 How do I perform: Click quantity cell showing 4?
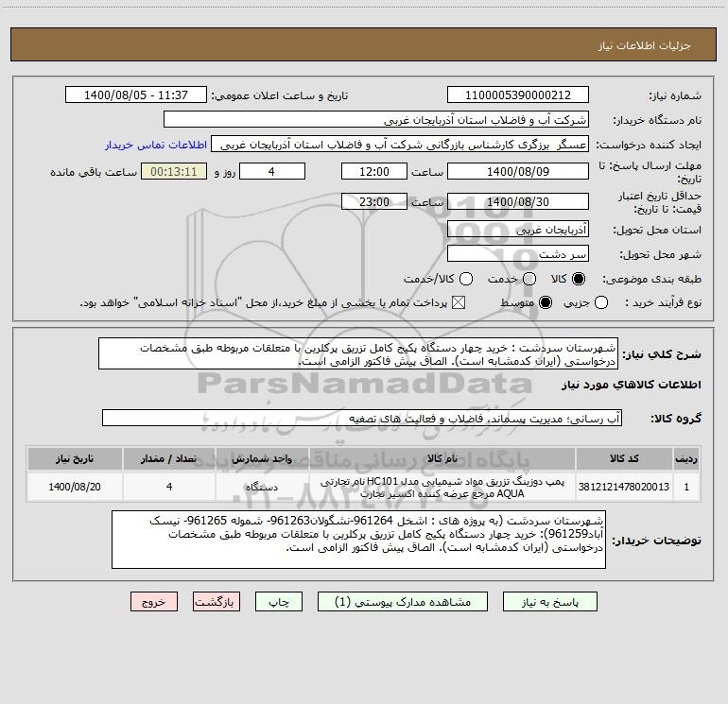[169, 487]
